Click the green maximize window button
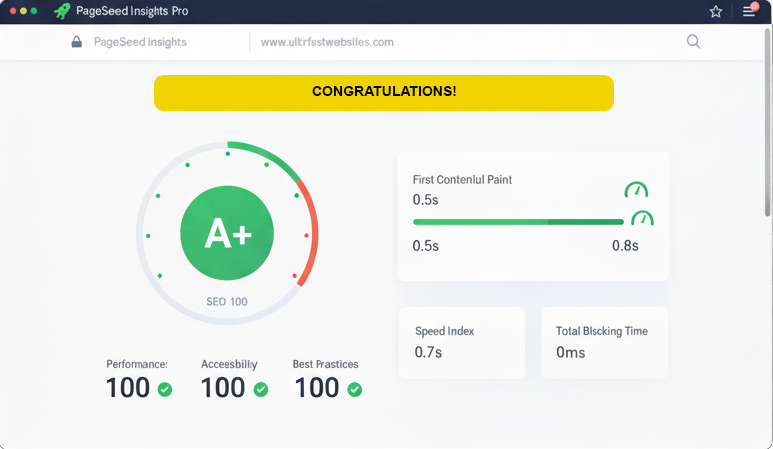 tap(34, 11)
